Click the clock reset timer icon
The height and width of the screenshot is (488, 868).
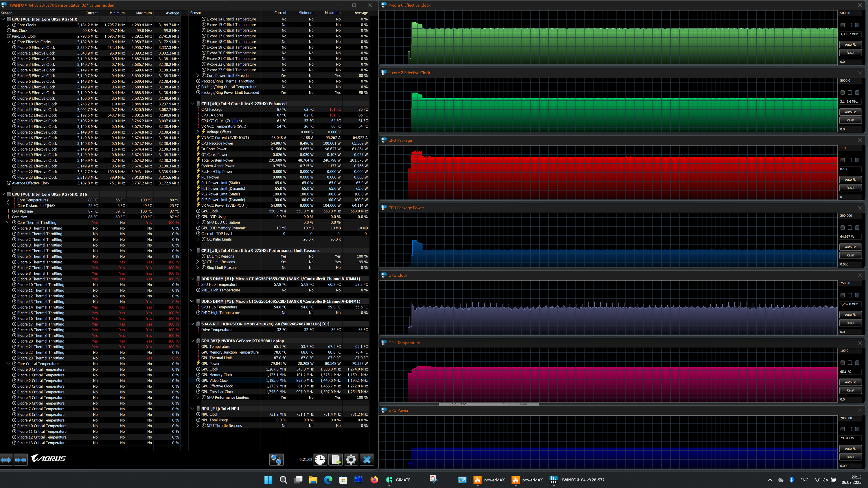[x=320, y=459]
